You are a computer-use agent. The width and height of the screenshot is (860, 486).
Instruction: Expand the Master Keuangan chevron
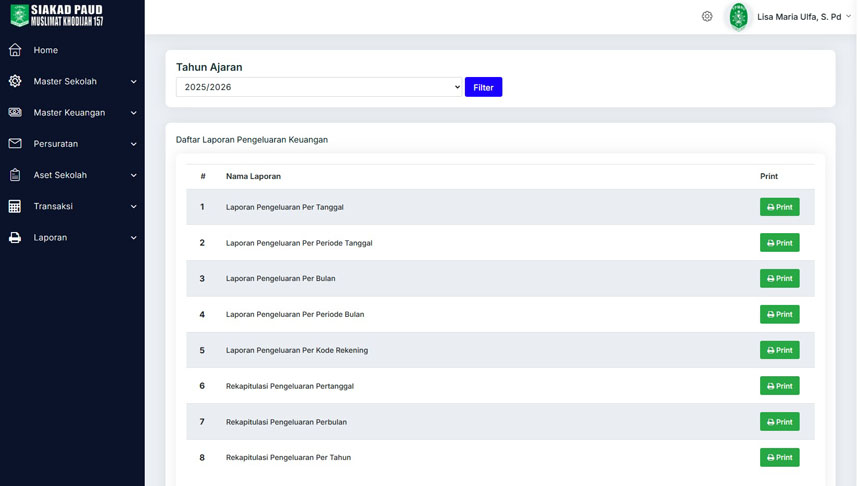133,113
